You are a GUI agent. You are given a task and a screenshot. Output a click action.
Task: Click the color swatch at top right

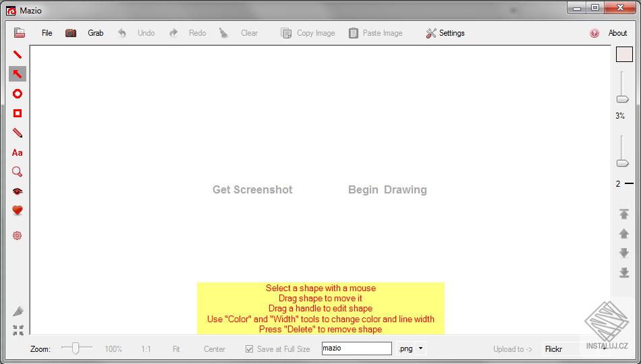point(624,55)
